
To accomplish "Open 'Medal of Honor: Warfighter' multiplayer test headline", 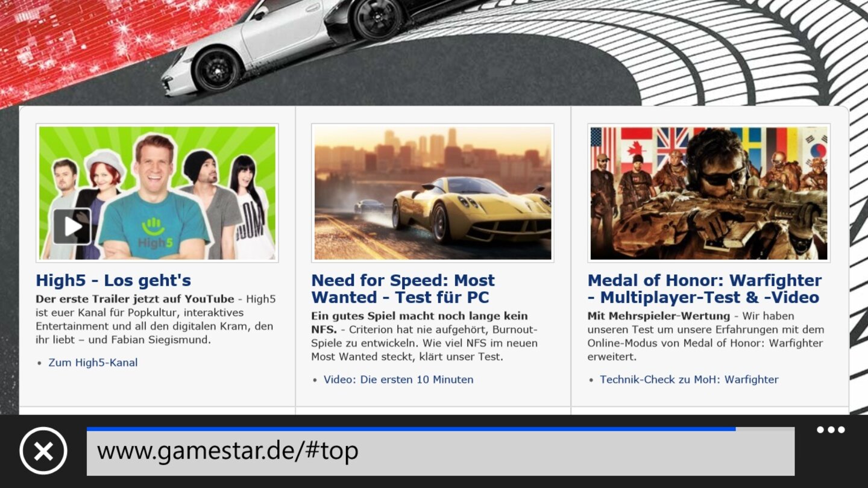I will click(x=705, y=289).
